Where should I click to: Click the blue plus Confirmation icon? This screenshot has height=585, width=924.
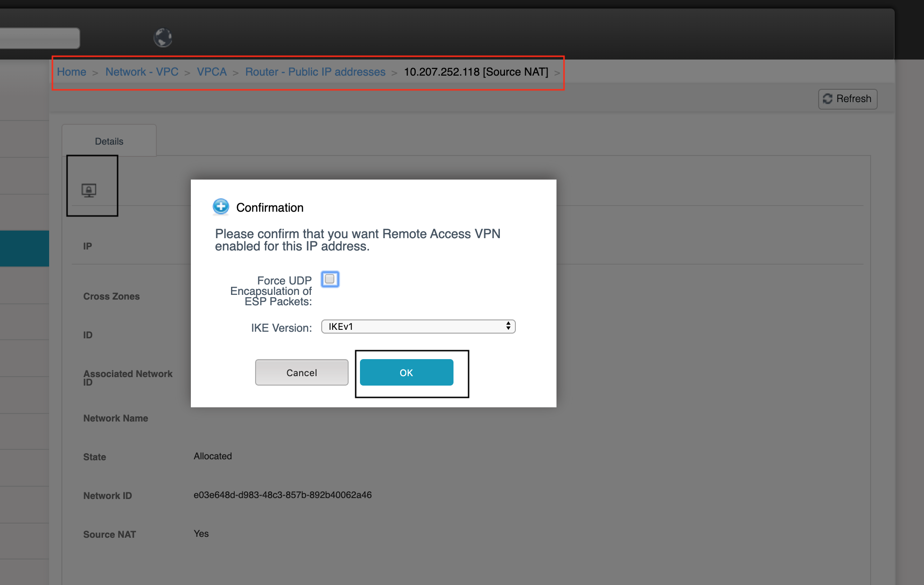coord(221,206)
